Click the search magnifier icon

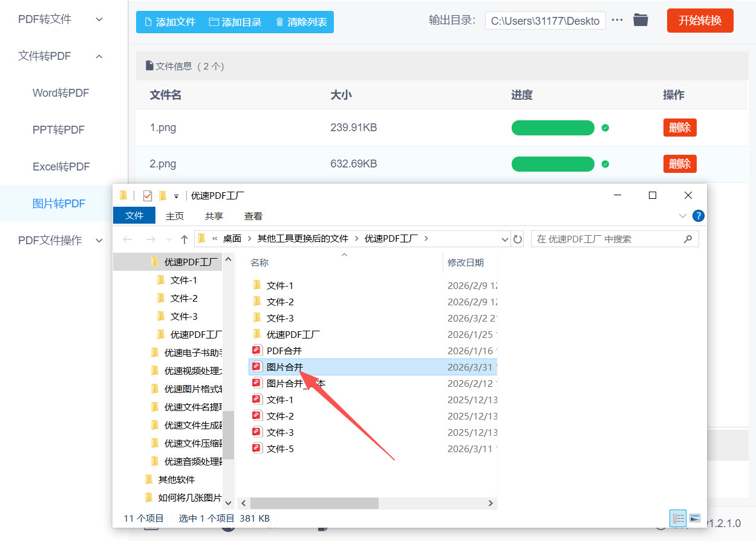tap(688, 239)
